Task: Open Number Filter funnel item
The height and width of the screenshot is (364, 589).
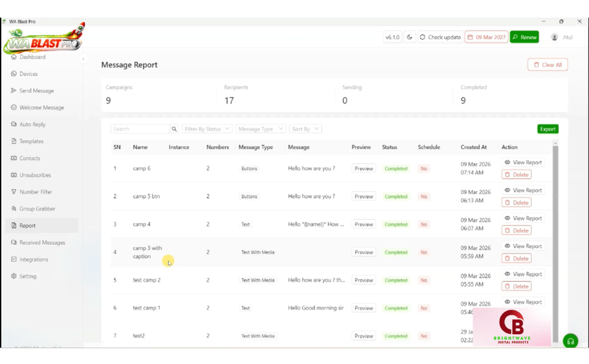Action: click(36, 192)
